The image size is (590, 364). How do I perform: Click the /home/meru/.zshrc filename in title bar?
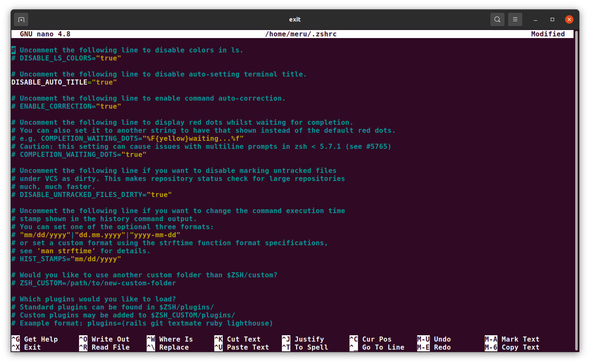300,34
